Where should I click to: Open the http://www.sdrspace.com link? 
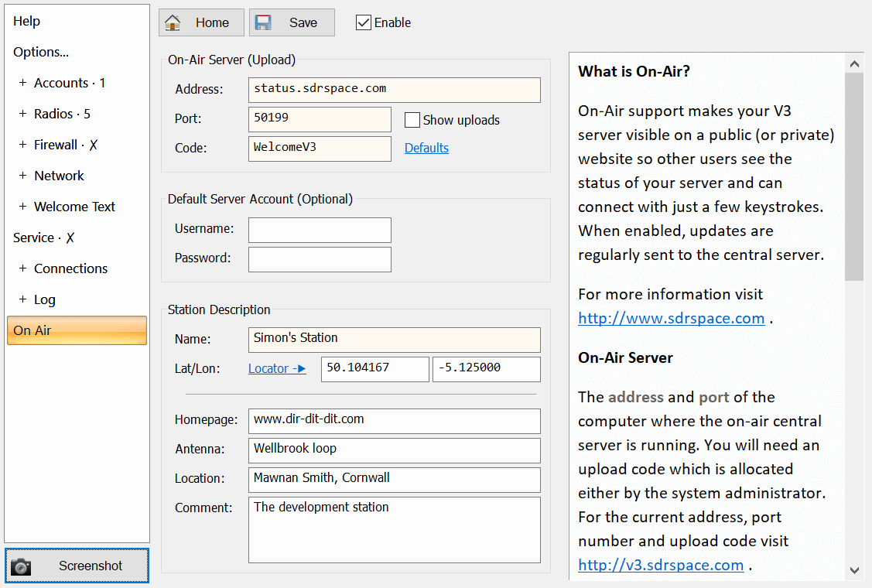671,318
